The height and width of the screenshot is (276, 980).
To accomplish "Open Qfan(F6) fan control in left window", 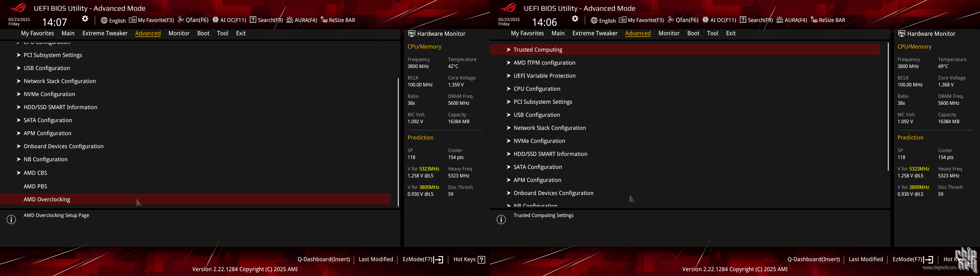I will pos(193,20).
